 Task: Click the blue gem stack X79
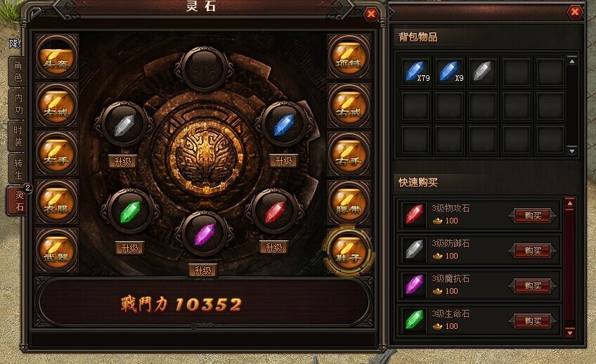(x=415, y=72)
